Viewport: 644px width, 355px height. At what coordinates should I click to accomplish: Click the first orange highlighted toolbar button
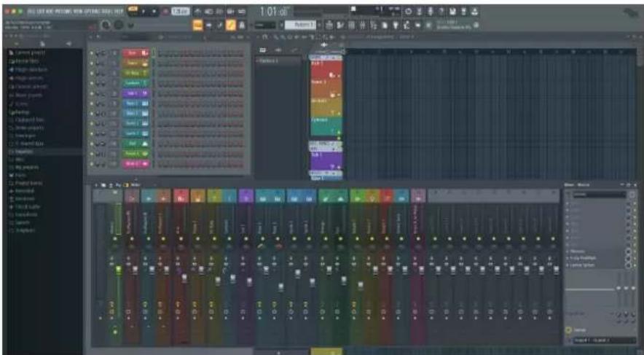tap(197, 25)
